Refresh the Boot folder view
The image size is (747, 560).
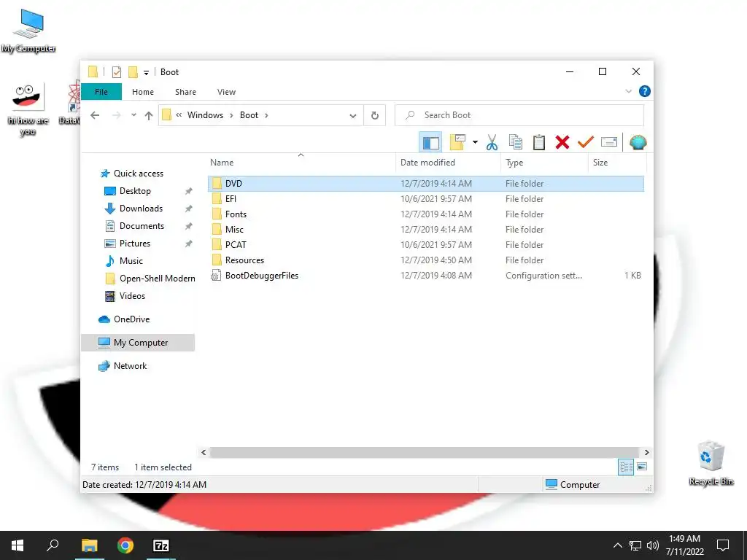(375, 115)
